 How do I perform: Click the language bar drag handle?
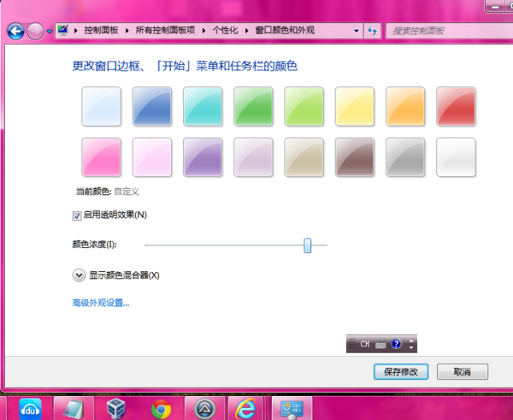point(351,344)
